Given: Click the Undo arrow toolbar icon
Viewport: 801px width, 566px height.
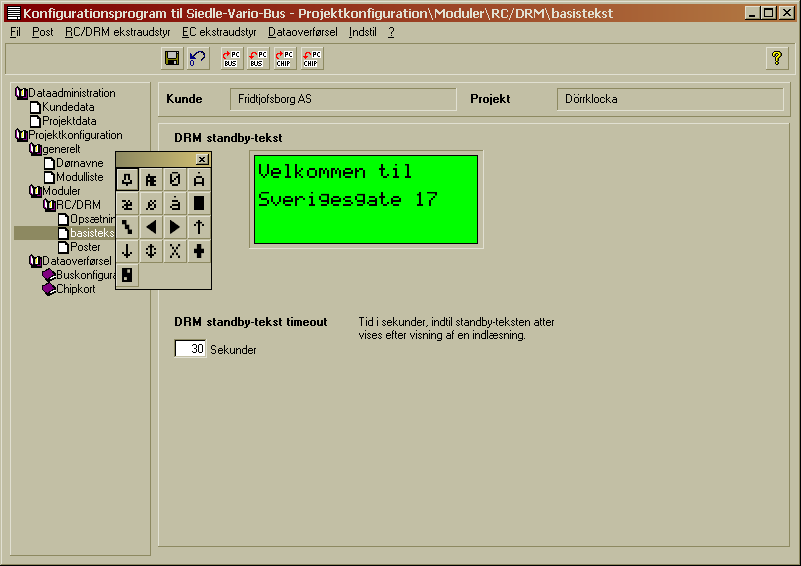Looking at the screenshot, I should coord(197,58).
